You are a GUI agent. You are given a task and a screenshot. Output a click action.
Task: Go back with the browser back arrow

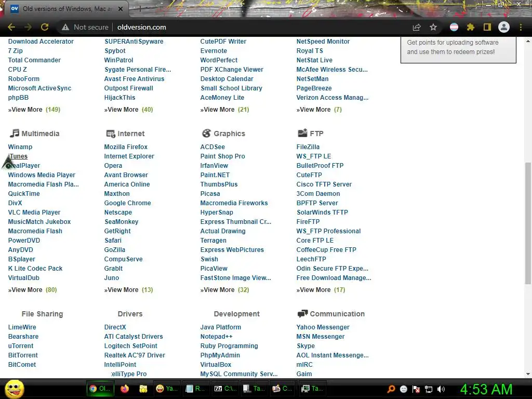pos(11,27)
